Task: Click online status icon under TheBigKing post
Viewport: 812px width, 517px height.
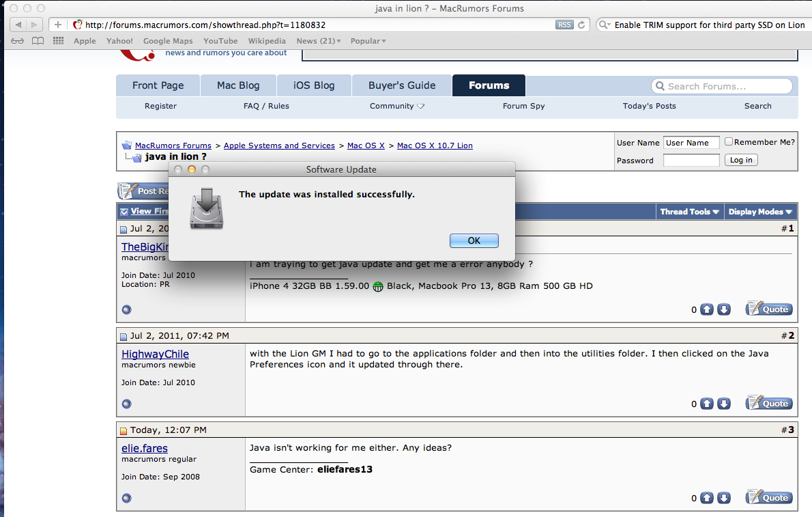Action: point(126,309)
